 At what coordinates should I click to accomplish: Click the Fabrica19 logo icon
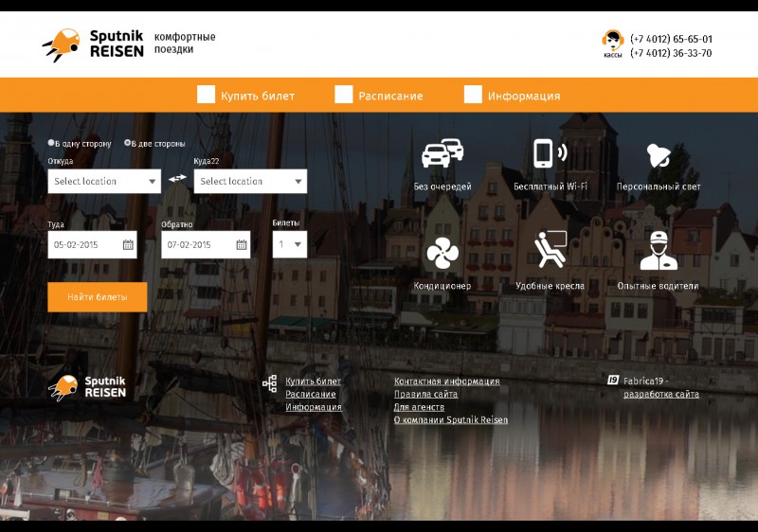click(613, 381)
